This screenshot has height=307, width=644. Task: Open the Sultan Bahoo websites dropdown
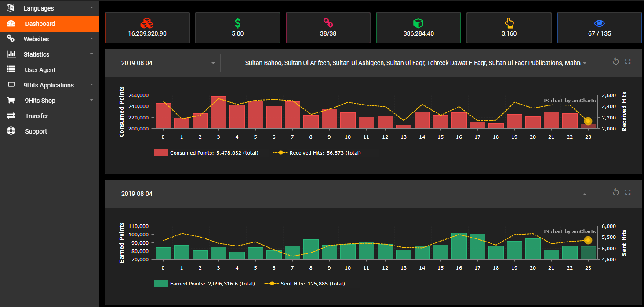coord(412,63)
